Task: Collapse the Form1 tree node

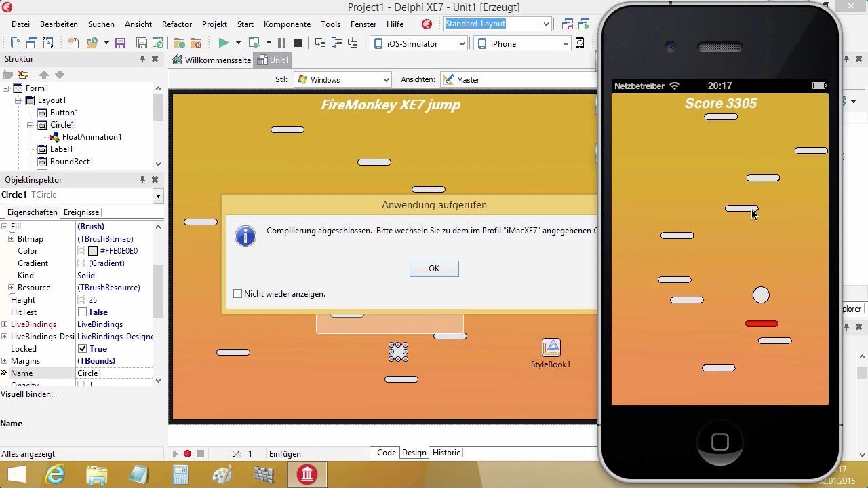Action: click(6, 88)
